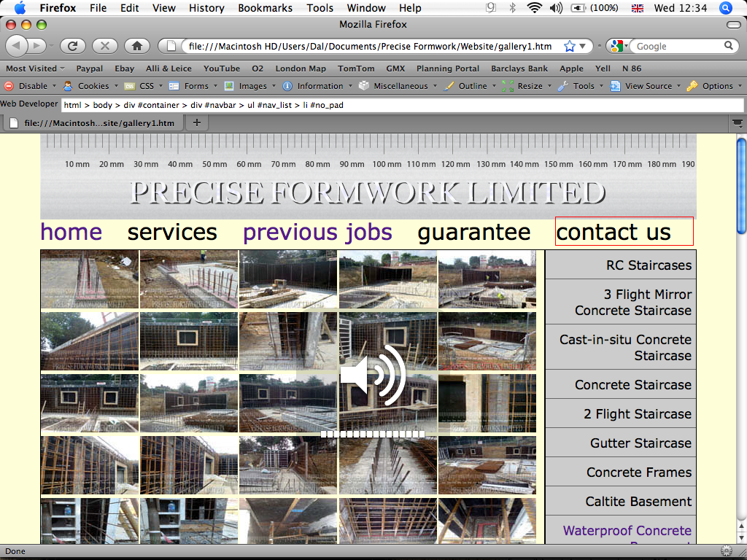Open the history dropdown beside Forward button

click(51, 46)
